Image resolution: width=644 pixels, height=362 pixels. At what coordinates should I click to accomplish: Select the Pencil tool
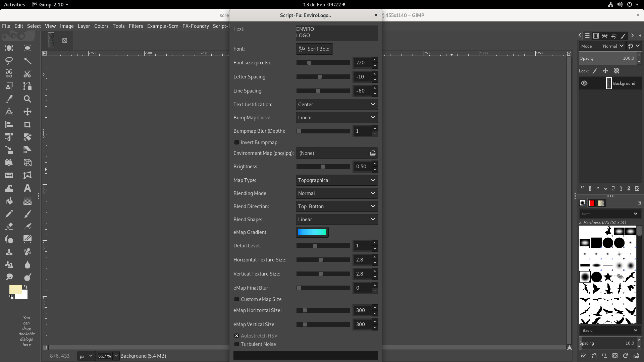[9, 214]
